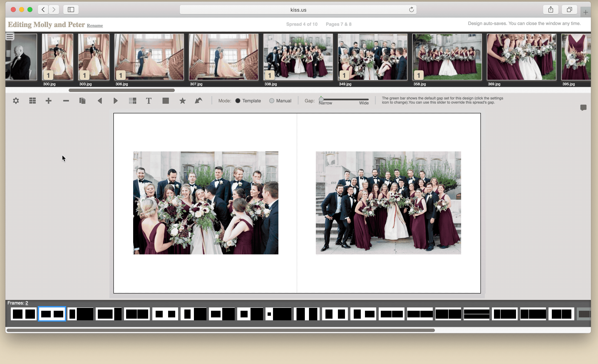The image size is (598, 364).
Task: Click left page photo on the spread
Action: point(206,203)
